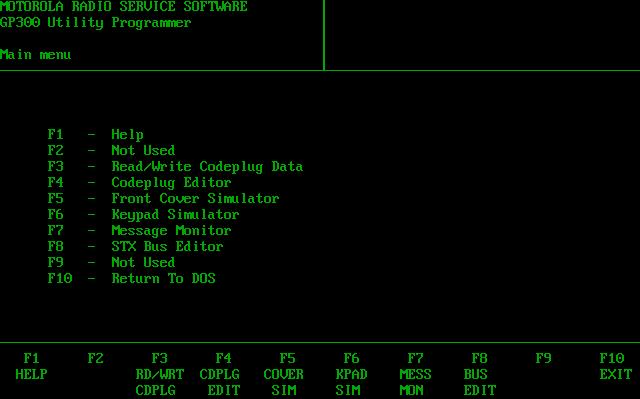Viewport: 640px width, 399px height.
Task: Click the MOTOROLA RADIO SERVICE SOFTWARE title
Action: coord(124,6)
